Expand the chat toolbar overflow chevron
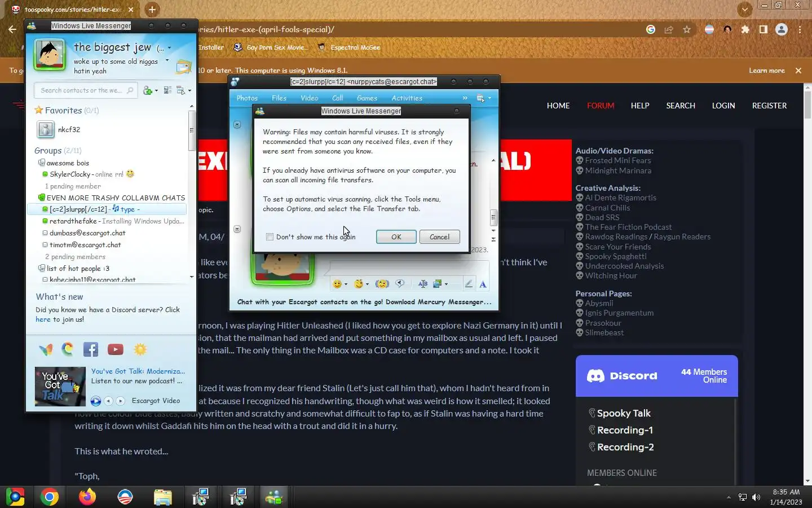Image resolution: width=812 pixels, height=508 pixels. [465, 98]
